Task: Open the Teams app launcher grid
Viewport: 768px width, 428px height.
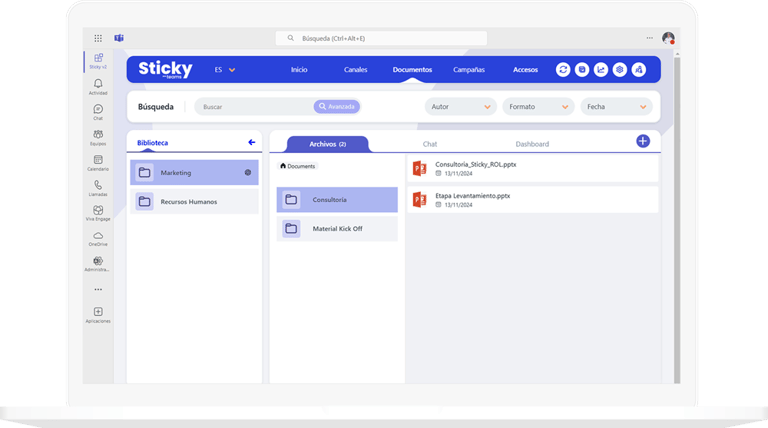Action: click(98, 38)
